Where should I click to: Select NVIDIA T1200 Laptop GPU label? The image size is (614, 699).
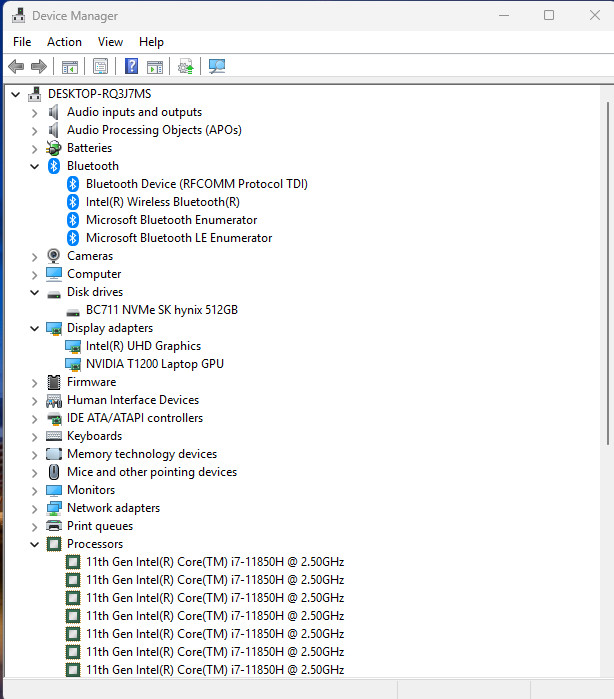click(x=155, y=364)
